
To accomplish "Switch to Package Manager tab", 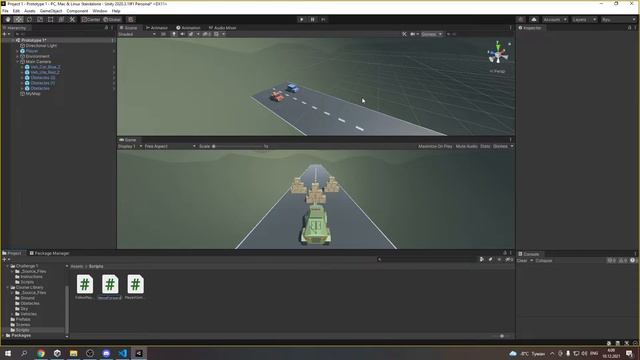I will coord(49,253).
